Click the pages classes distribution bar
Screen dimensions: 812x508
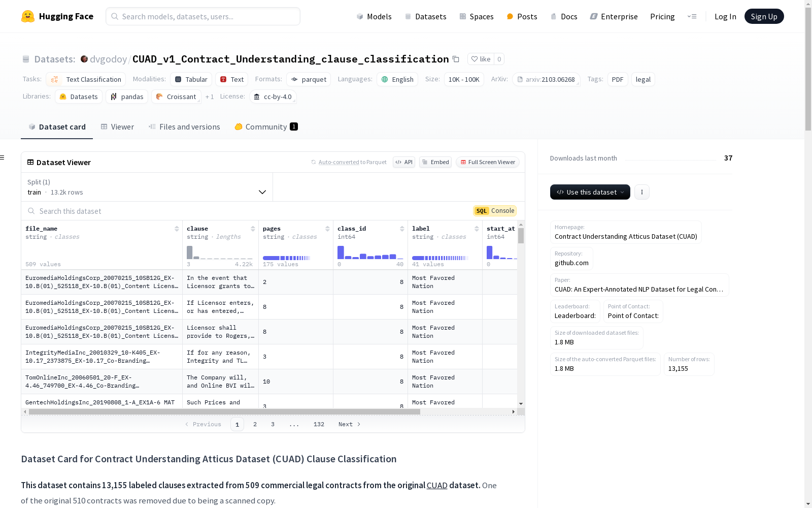[x=286, y=258]
